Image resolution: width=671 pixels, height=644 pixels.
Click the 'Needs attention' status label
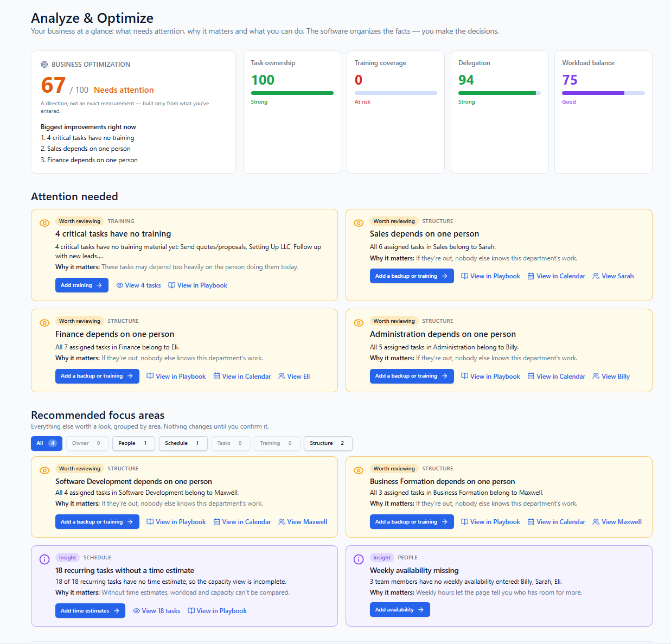124,90
